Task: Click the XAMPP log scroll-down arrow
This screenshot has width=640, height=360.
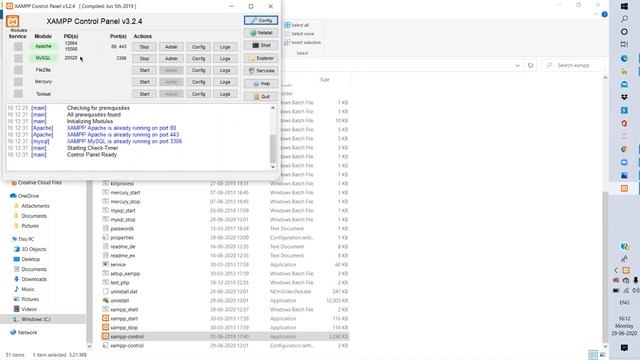Action: tap(273, 167)
